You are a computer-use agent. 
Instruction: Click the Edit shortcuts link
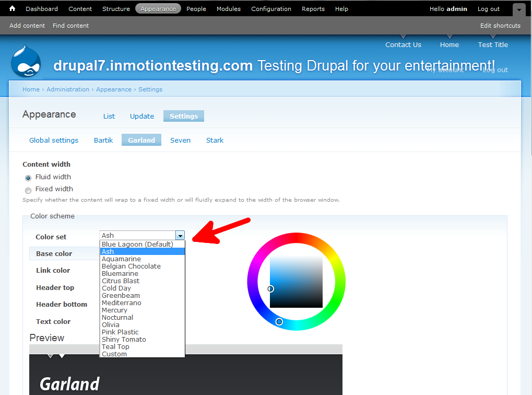tap(500, 26)
